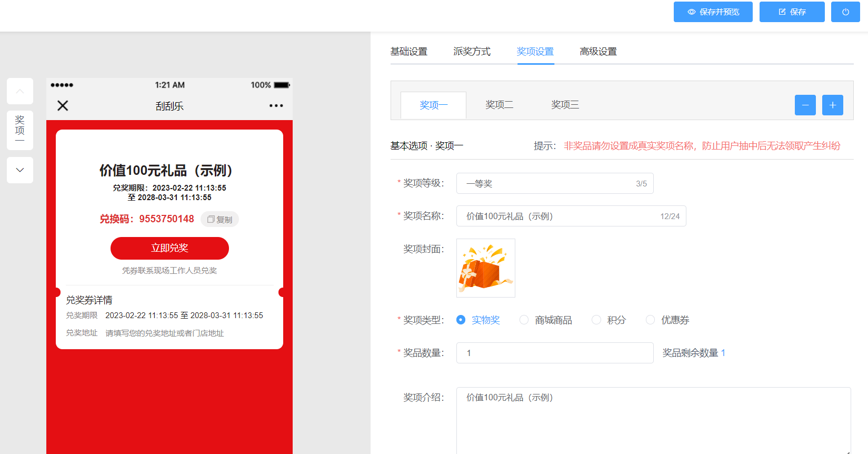Select the 奖项设置 tab
The image size is (868, 454).
click(x=535, y=52)
